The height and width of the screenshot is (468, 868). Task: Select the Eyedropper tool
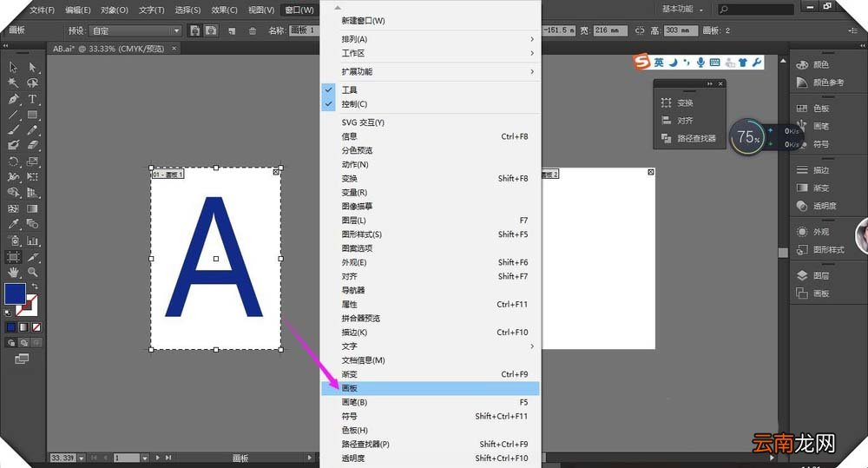[x=13, y=224]
